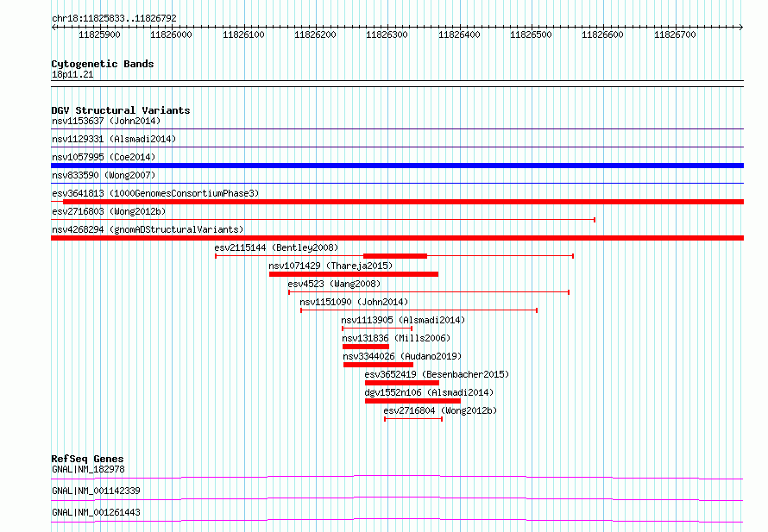The height and width of the screenshot is (532, 768).
Task: Click GNAL|NM_182978 transcript label
Action: pos(88,469)
